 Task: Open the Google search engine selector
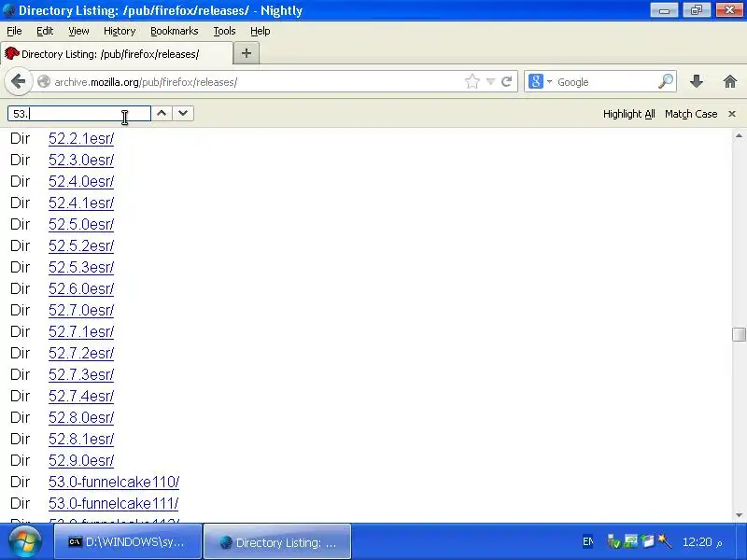pyautogui.click(x=540, y=82)
